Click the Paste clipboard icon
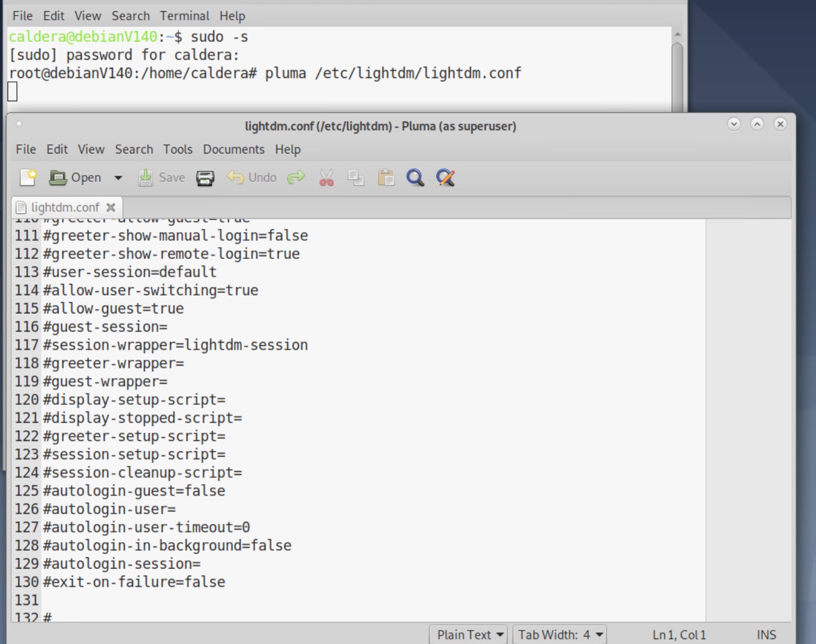Image resolution: width=816 pixels, height=644 pixels. pos(386,177)
